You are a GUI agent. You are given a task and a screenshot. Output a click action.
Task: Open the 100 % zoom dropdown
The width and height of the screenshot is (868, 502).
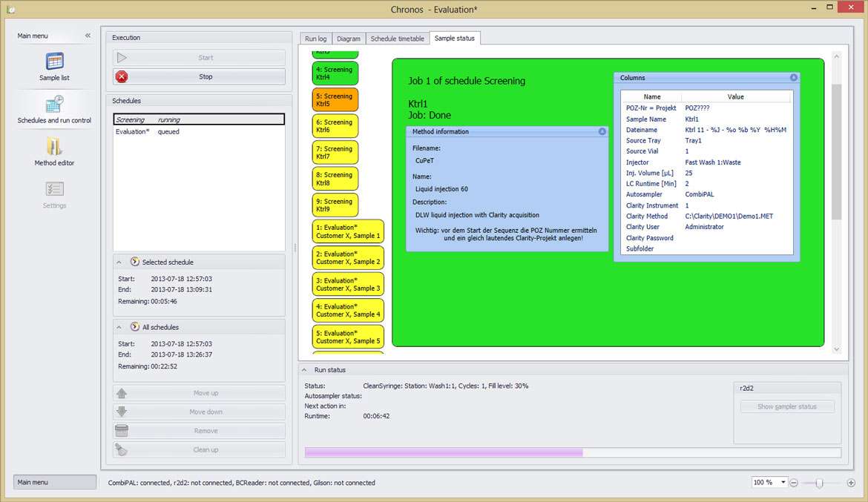coord(783,483)
